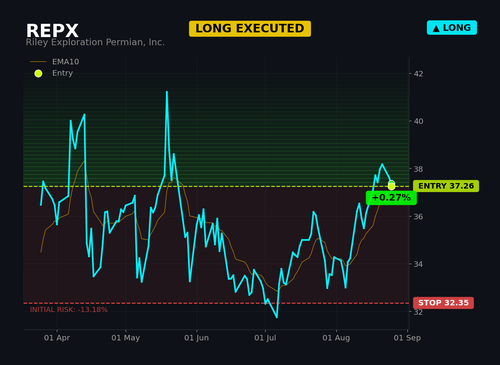This screenshot has height=365, width=500.
Task: Click the 01 Aug axis label
Action: (x=336, y=338)
